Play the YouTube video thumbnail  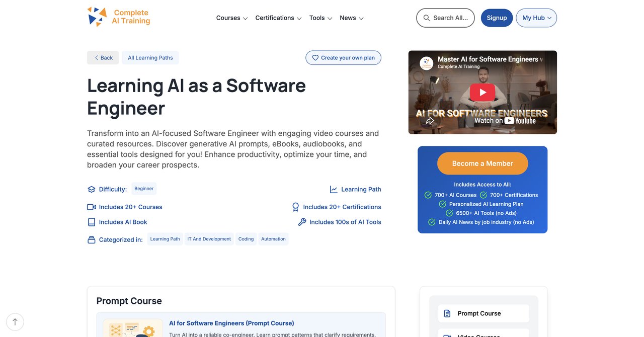(x=482, y=92)
